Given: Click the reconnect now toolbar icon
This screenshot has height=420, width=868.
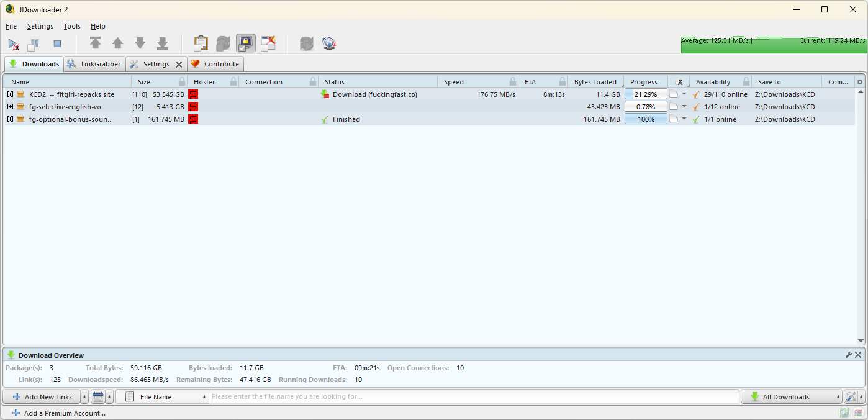Looking at the screenshot, I should pos(306,43).
